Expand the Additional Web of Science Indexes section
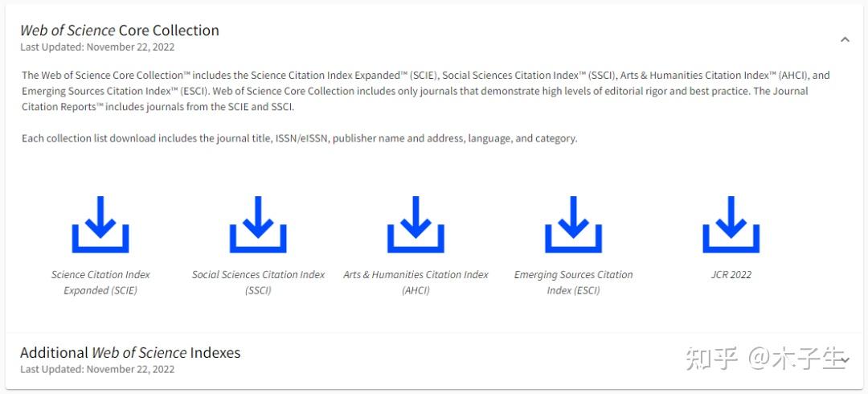868x394 pixels. click(844, 359)
